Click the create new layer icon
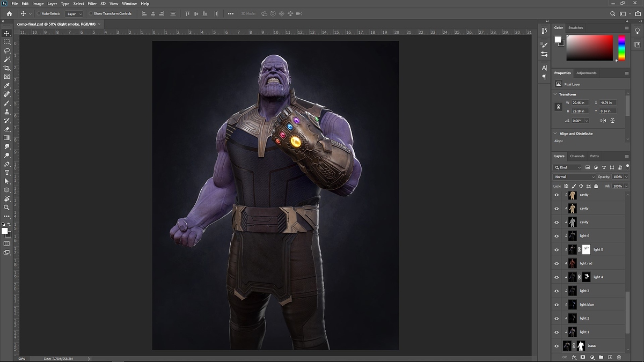This screenshot has height=362, width=644. [610, 357]
